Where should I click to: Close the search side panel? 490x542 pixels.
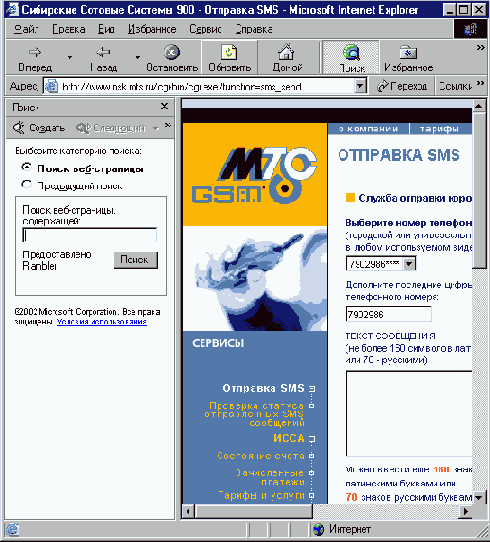pos(164,106)
